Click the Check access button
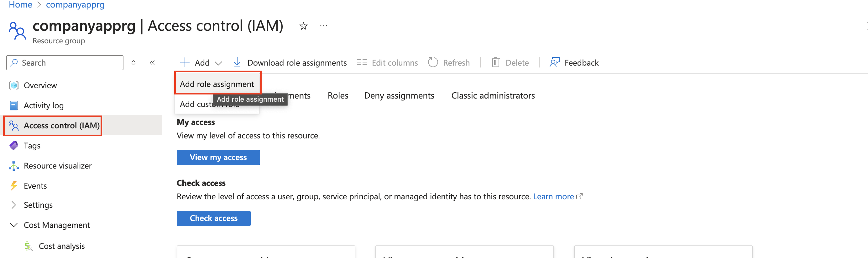Image resolution: width=868 pixels, height=258 pixels. (213, 218)
